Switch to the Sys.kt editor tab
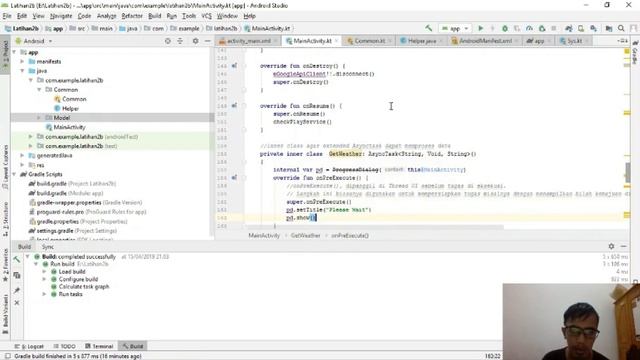Screen dimensions: 640x360 pyautogui.click(x=574, y=41)
